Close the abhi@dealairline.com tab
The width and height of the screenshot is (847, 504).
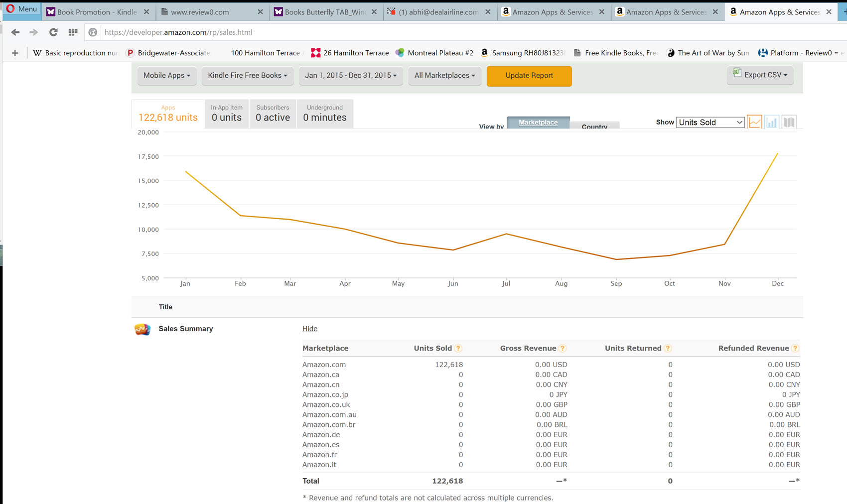pos(488,12)
